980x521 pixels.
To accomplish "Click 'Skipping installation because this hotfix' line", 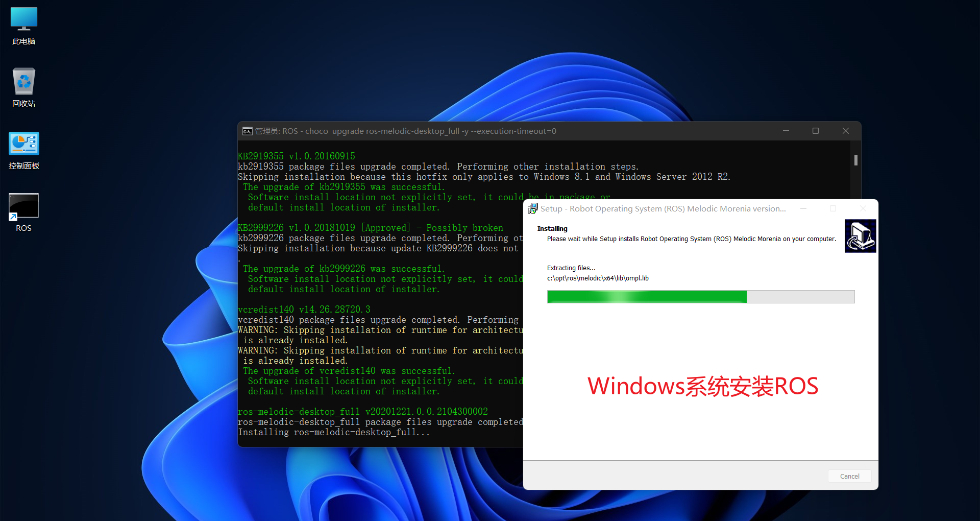I will pos(484,177).
